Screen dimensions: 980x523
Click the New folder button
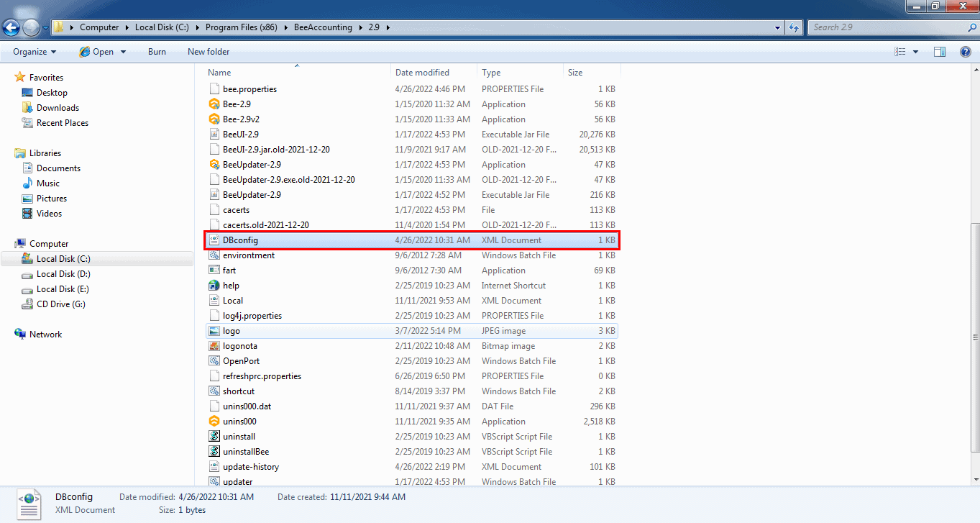(x=209, y=52)
